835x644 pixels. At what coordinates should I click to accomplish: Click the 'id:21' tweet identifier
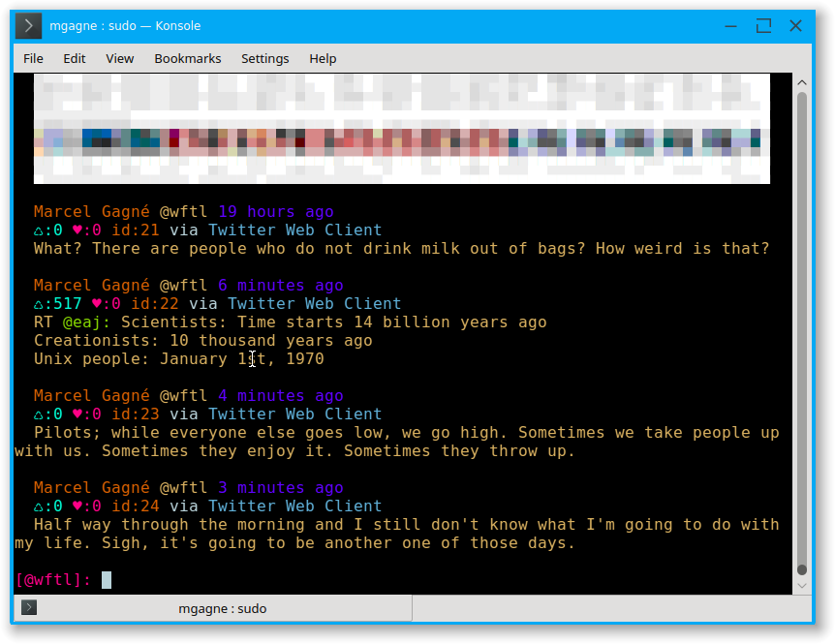point(136,230)
